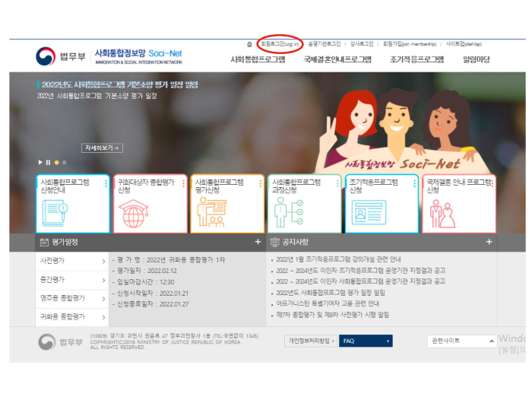The width and height of the screenshot is (532, 400).
Task: Open 국제결혼안내프로그램 main menu
Action: (x=337, y=59)
